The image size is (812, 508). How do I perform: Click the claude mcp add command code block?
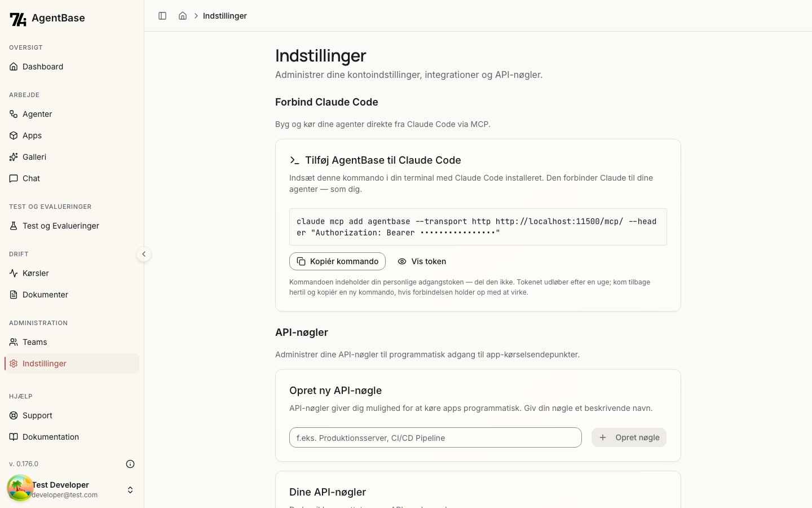[x=478, y=227]
